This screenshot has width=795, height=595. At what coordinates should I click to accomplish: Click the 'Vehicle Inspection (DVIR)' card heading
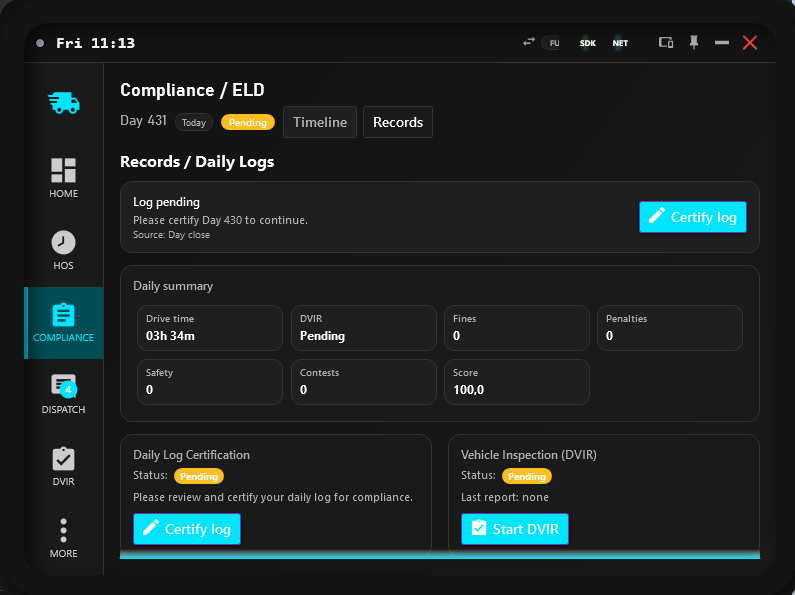(528, 455)
